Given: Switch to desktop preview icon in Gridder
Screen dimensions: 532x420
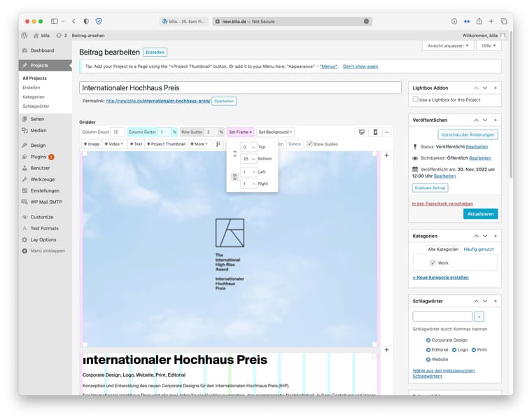Looking at the screenshot, I should 362,132.
